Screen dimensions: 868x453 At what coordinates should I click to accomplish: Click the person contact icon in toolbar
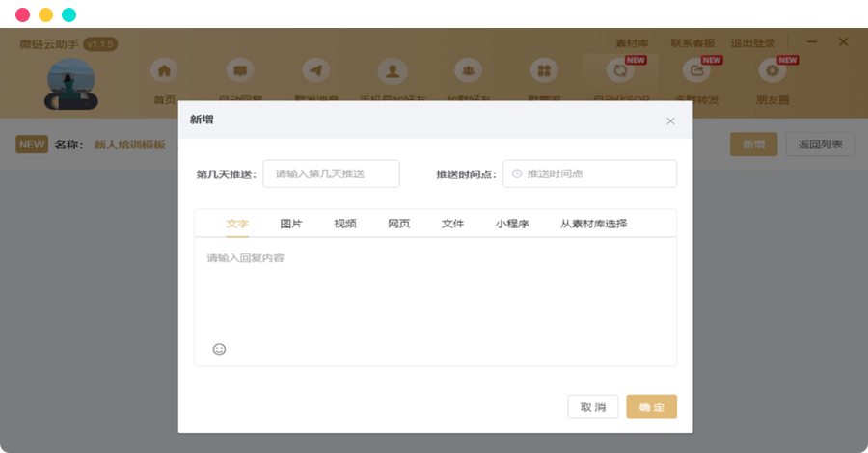pos(392,71)
